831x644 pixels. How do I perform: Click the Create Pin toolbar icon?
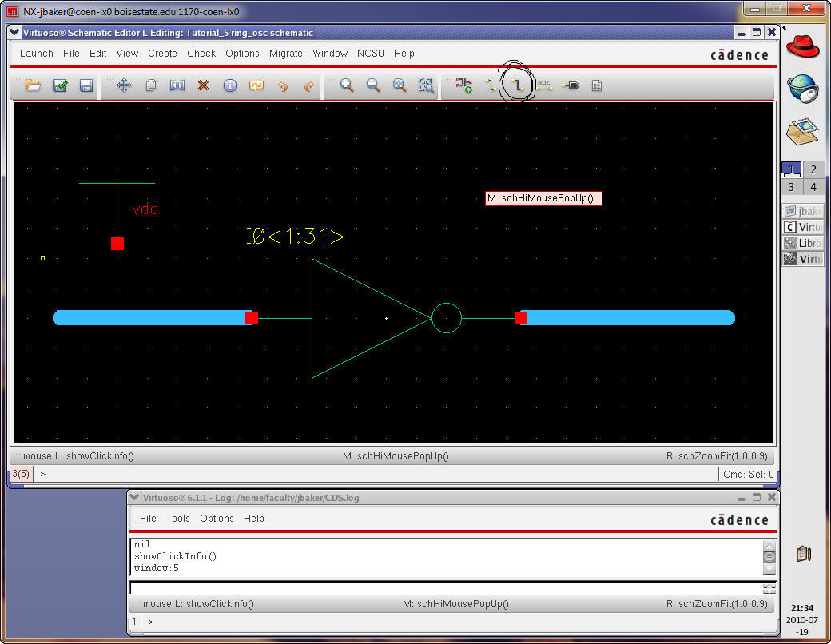click(571, 85)
